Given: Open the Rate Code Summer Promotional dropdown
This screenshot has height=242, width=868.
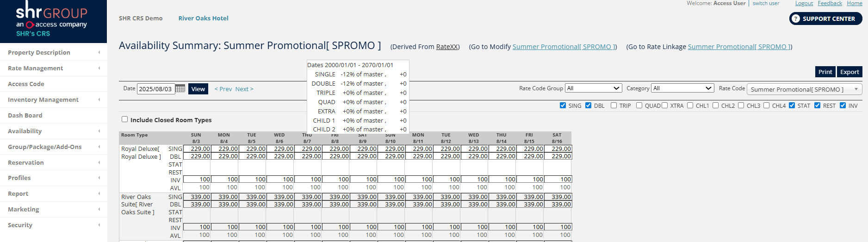Looking at the screenshot, I should tap(805, 89).
